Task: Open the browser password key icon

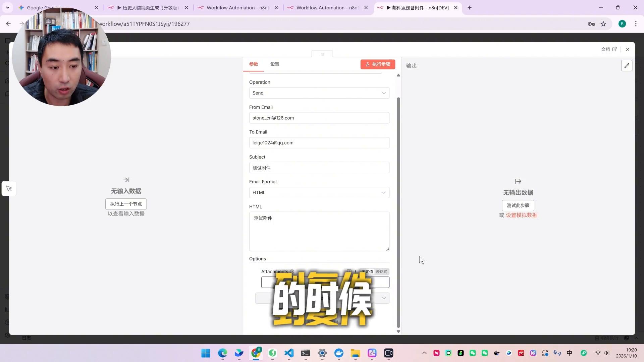Action: (x=591, y=24)
